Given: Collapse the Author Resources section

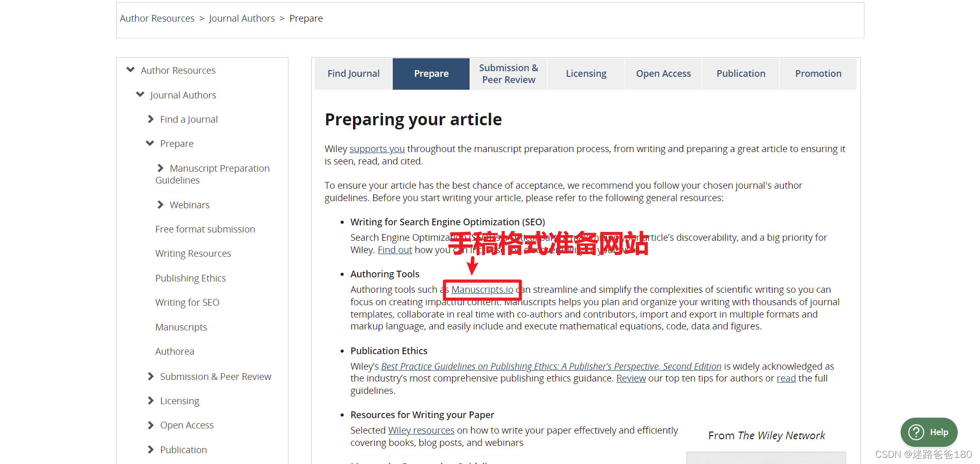Looking at the screenshot, I should click(130, 70).
